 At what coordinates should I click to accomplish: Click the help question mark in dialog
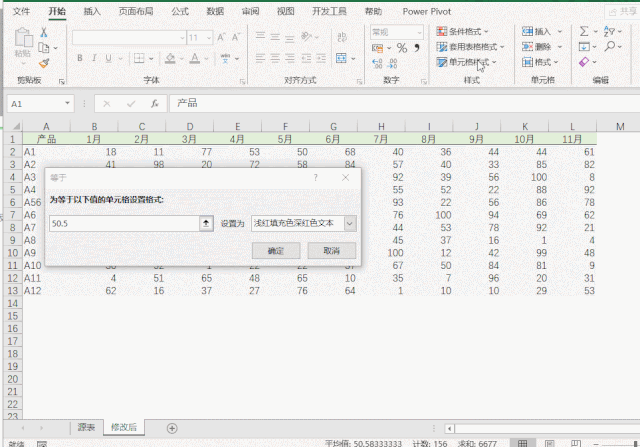[316, 177]
